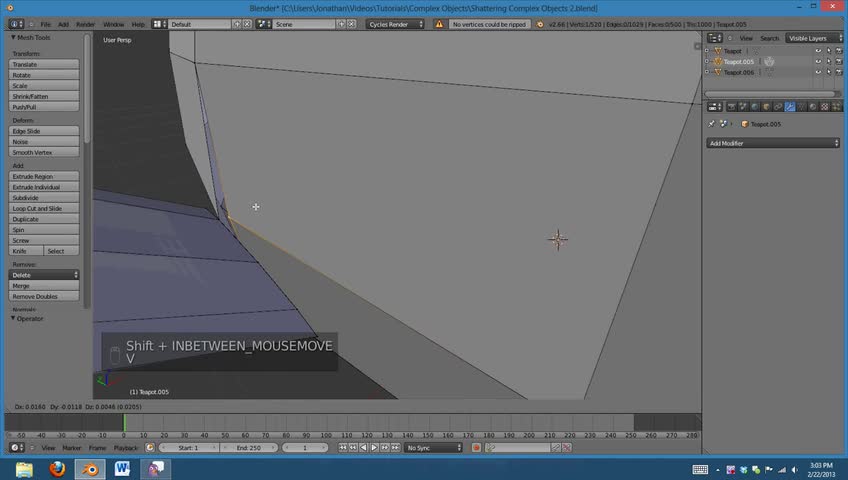This screenshot has height=480, width=848.
Task: Open the Object properties tab icon
Action: coord(766,107)
